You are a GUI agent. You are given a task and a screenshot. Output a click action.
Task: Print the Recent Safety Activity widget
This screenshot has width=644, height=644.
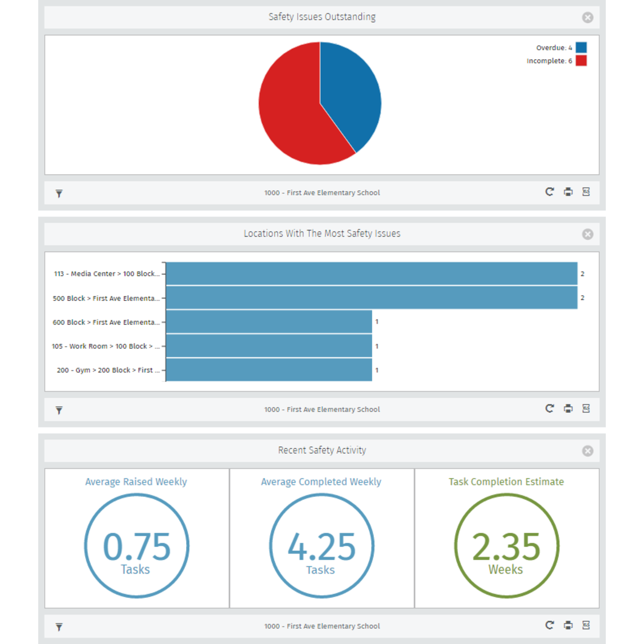point(568,625)
